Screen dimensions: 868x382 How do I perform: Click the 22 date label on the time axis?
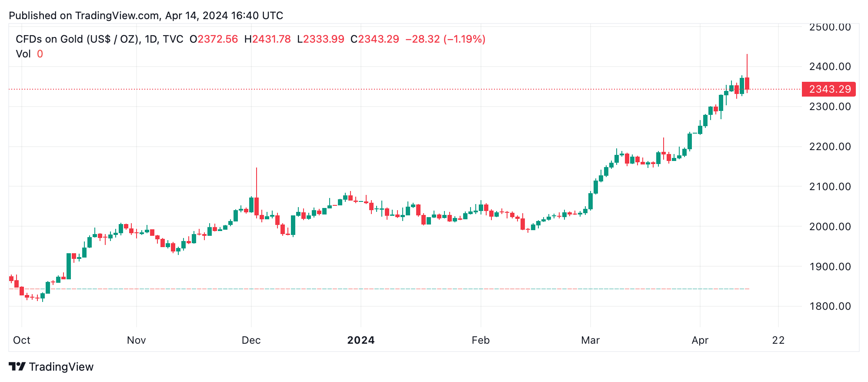778,340
